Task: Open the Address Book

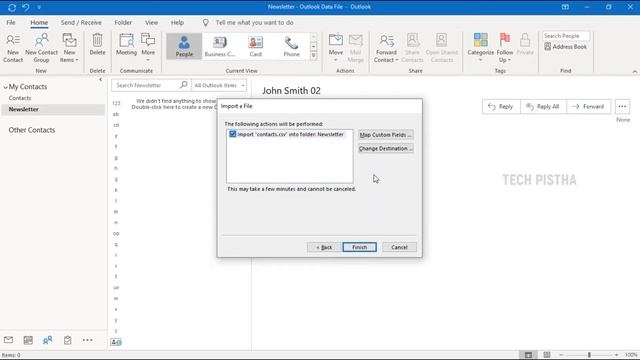Action: point(565,47)
